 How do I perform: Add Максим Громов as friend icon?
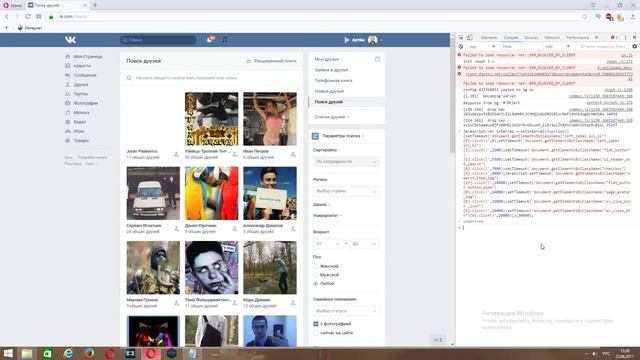[x=176, y=303]
